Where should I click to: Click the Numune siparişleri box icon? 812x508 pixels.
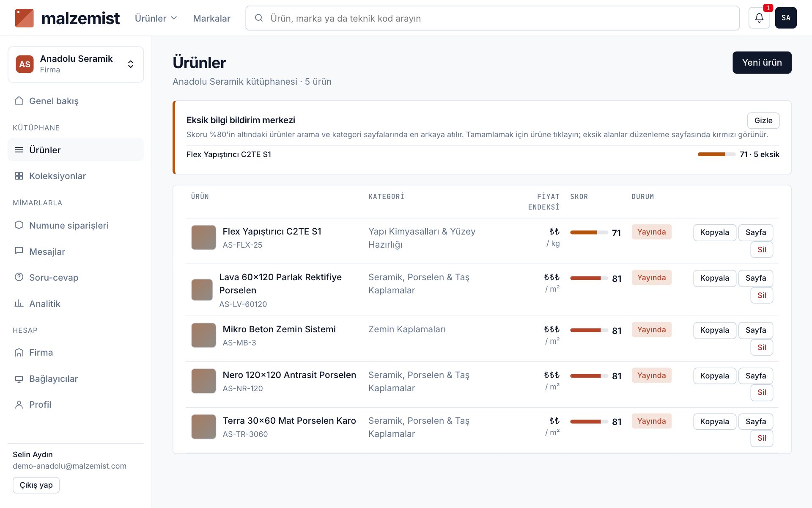click(19, 225)
